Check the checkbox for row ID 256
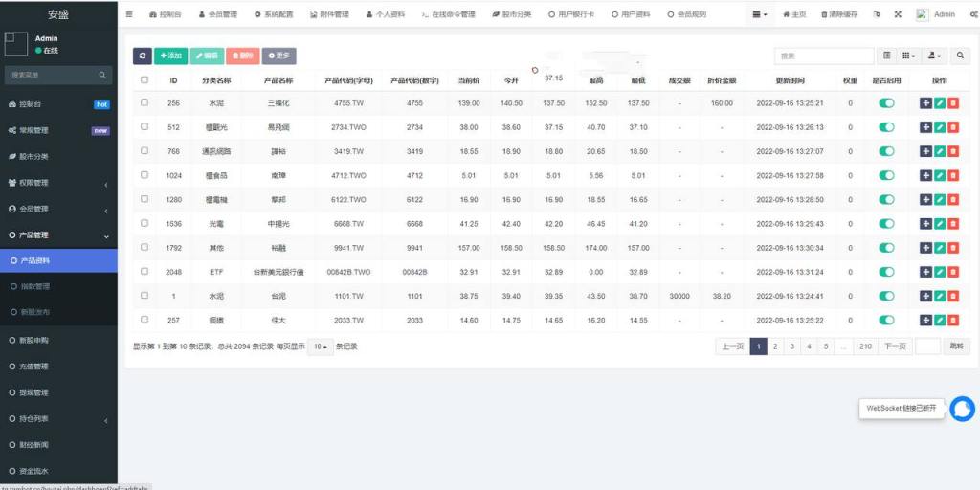This screenshot has height=490, width=980. pos(145,102)
